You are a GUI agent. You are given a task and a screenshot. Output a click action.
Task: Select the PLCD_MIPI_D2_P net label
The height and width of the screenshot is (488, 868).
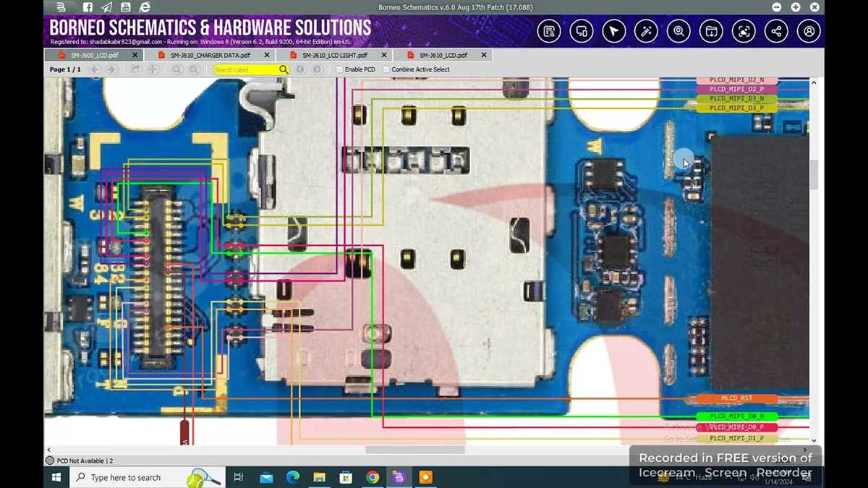coord(736,89)
